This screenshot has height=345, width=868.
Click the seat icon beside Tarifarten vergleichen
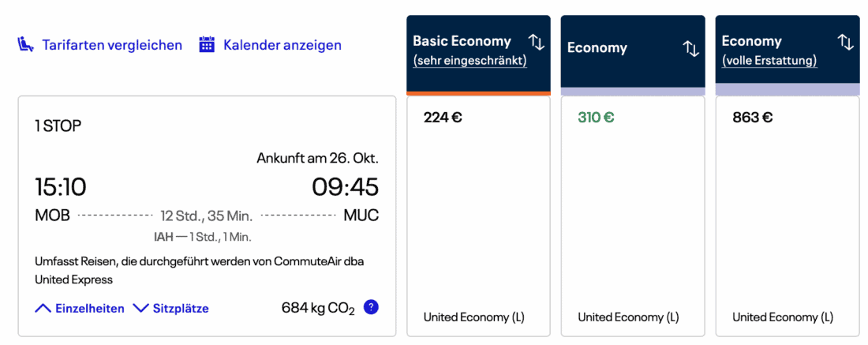pyautogui.click(x=26, y=45)
